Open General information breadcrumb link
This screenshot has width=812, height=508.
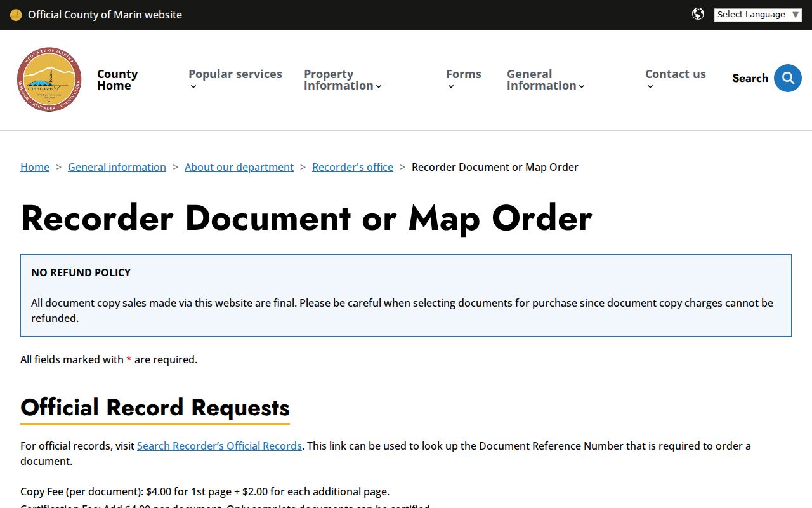117,167
